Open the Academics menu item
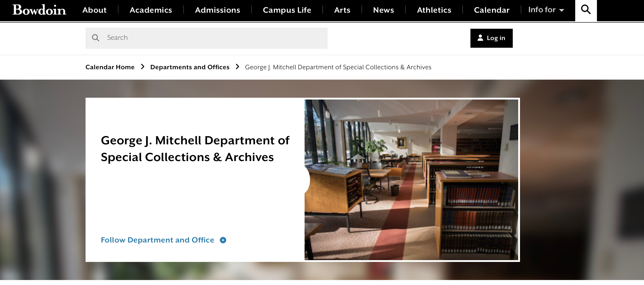This screenshot has height=285, width=644. pos(151,10)
